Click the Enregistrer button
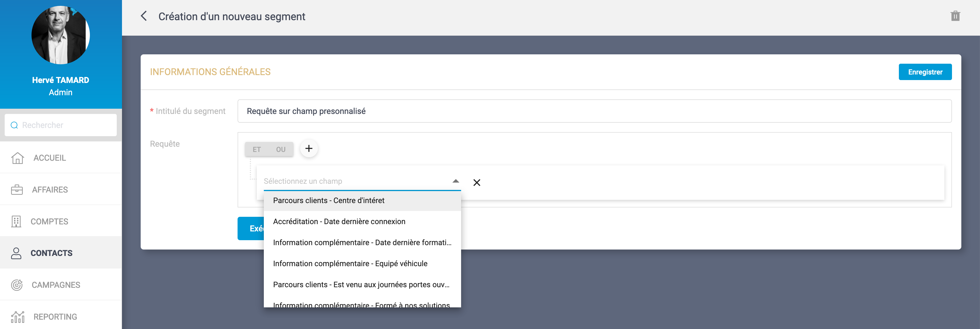The height and width of the screenshot is (329, 980). [925, 72]
